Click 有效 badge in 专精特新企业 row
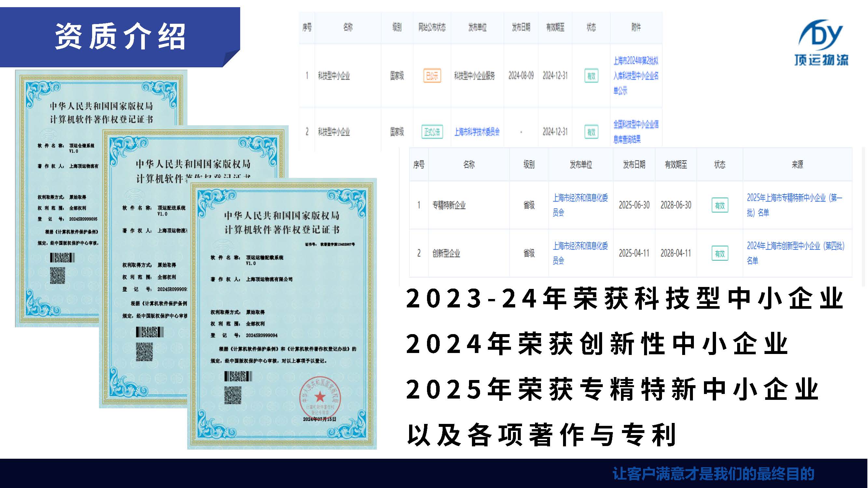Screen dimensions: 868x488 point(719,205)
